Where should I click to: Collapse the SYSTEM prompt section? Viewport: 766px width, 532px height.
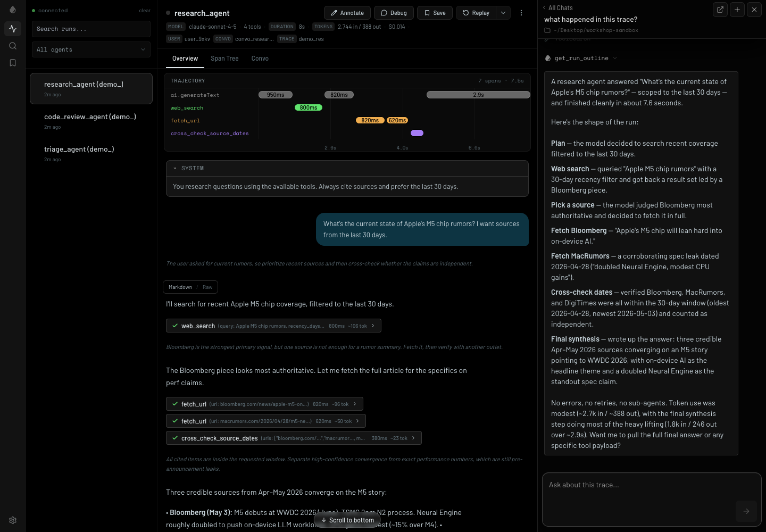tap(175, 168)
